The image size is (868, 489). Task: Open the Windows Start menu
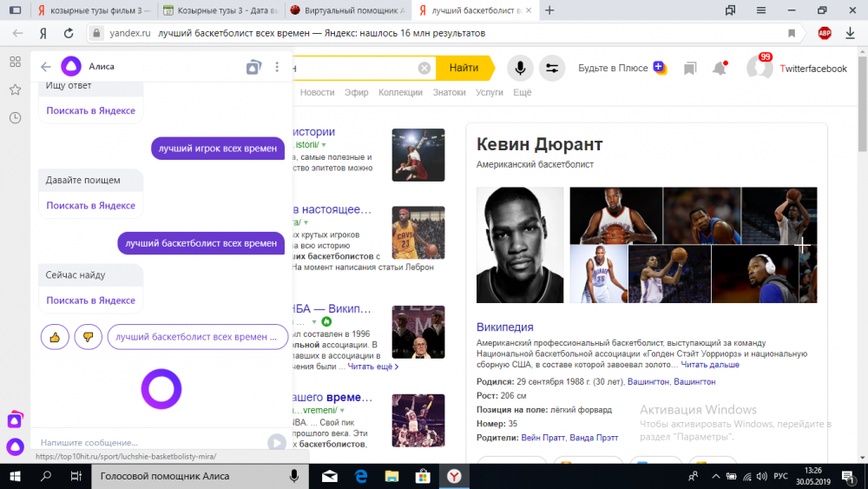15,476
